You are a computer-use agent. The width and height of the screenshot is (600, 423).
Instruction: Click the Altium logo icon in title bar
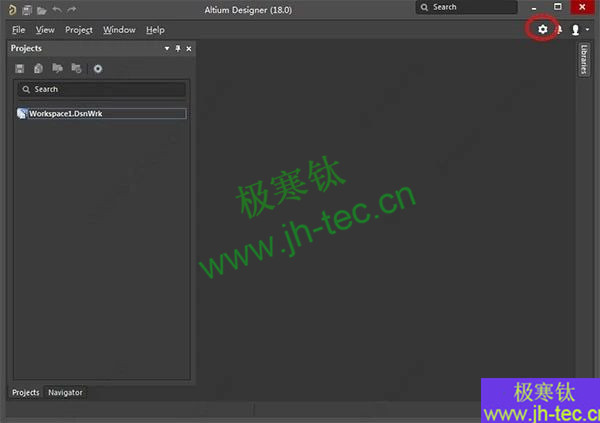pos(12,10)
